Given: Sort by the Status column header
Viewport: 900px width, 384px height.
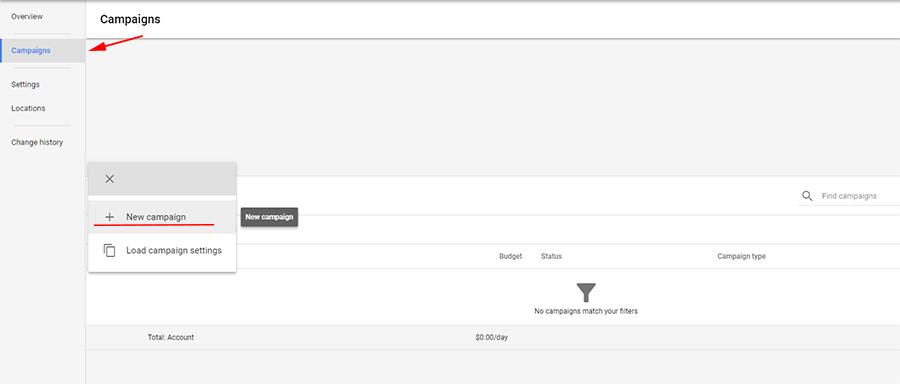Looking at the screenshot, I should (551, 256).
